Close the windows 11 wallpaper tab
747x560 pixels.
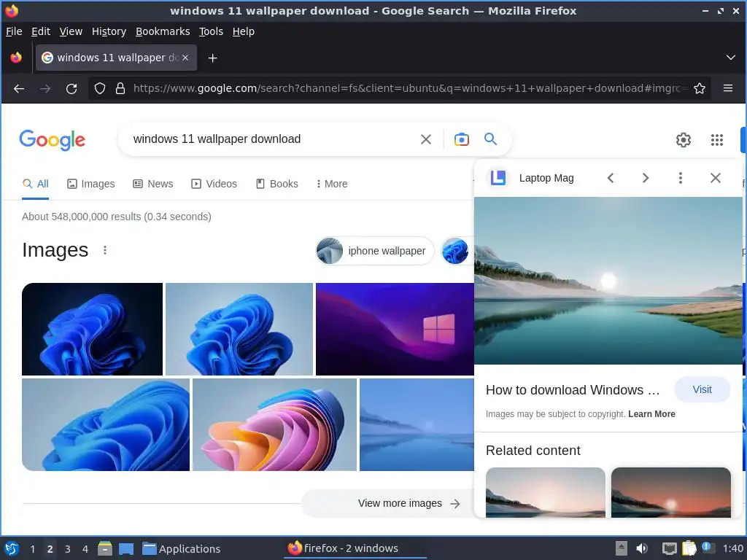[185, 58]
